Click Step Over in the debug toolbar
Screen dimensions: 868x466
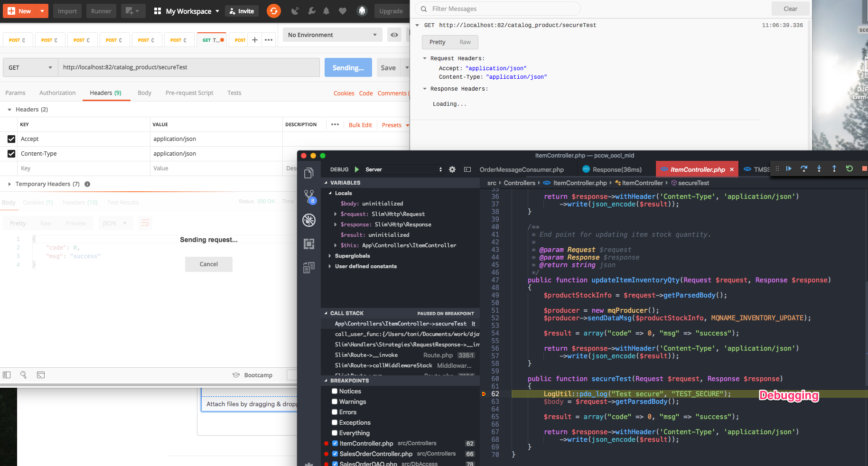(x=803, y=168)
